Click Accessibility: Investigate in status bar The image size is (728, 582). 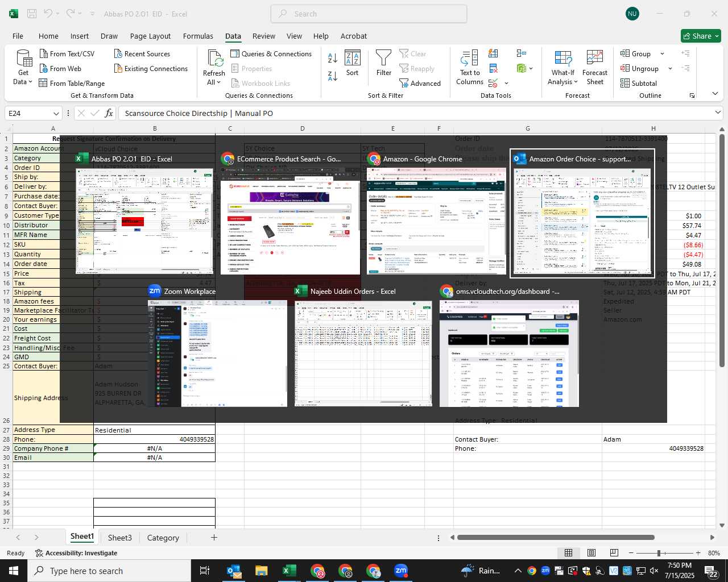pyautogui.click(x=76, y=553)
